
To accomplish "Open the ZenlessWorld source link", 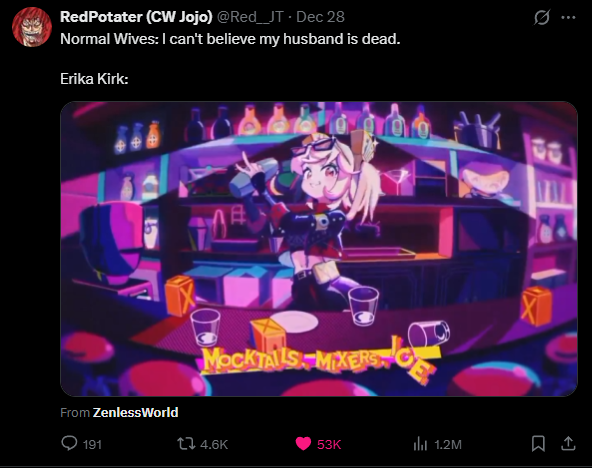I will 135,412.
